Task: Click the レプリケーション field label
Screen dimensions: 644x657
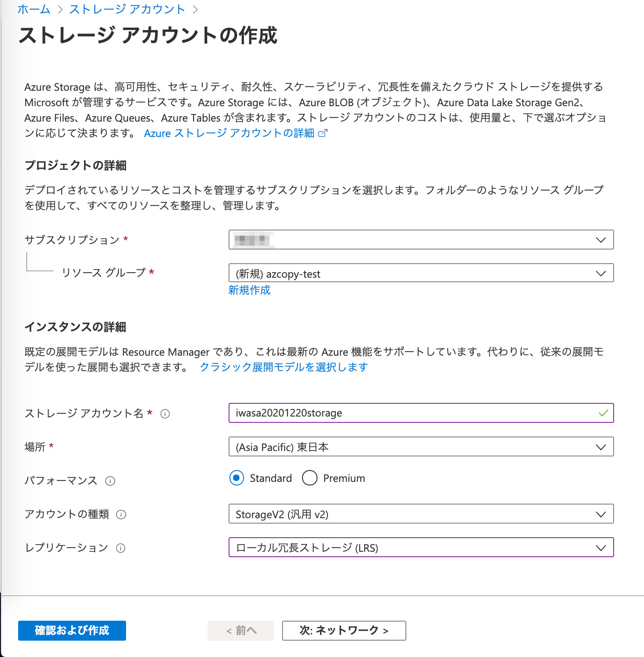Action: [x=66, y=548]
